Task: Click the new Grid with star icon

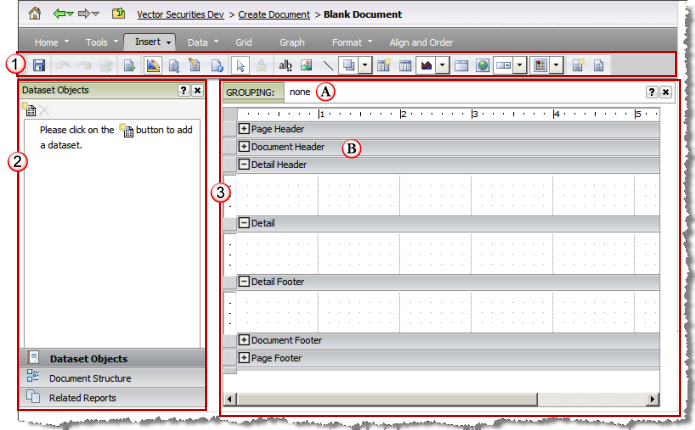Action: click(383, 66)
